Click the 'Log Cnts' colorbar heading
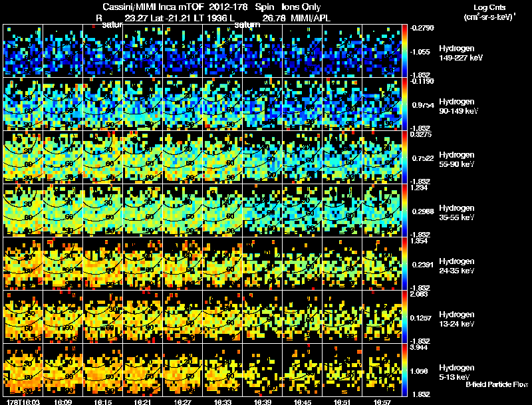The height and width of the screenshot is (405, 532). (489, 7)
